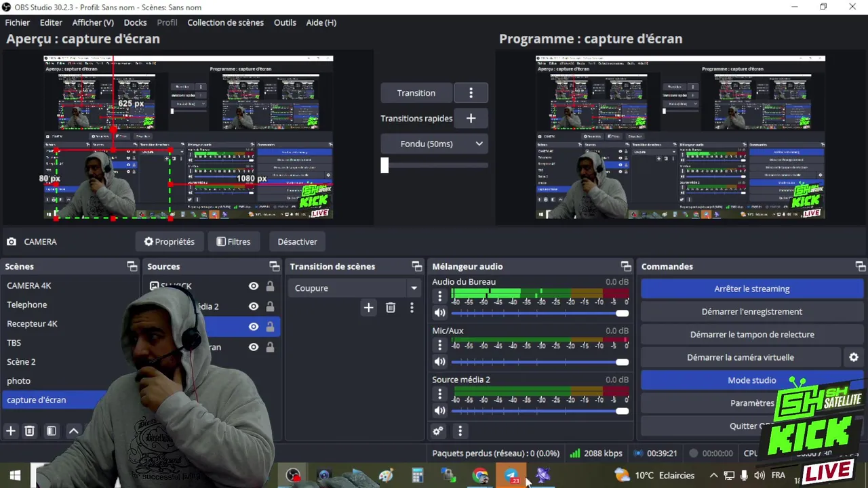Click Arrêter le streaming
Image resolution: width=868 pixels, height=488 pixels.
coord(752,289)
